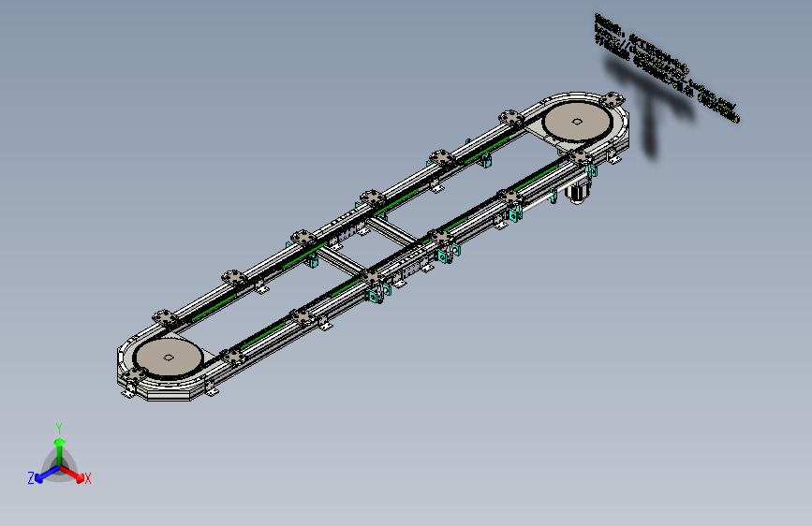Click the blue Z axis of the orientation triad
This screenshot has height=526, width=812.
(47, 475)
